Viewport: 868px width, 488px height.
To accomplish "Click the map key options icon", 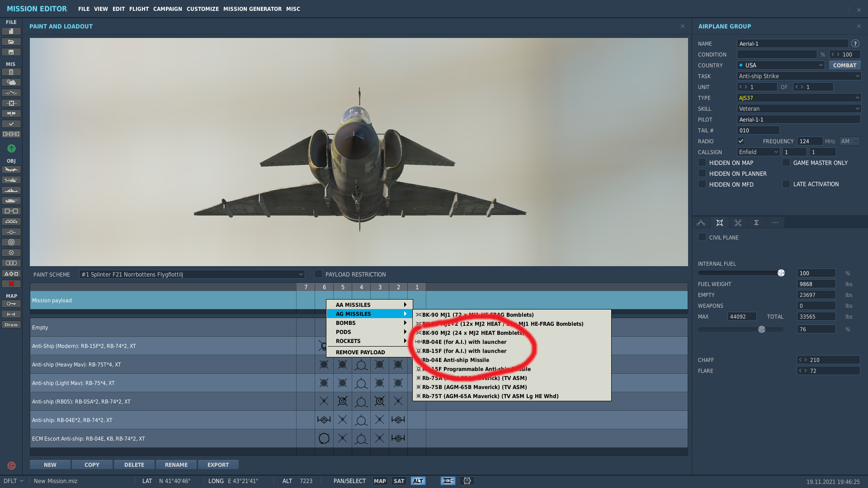I will (x=11, y=304).
